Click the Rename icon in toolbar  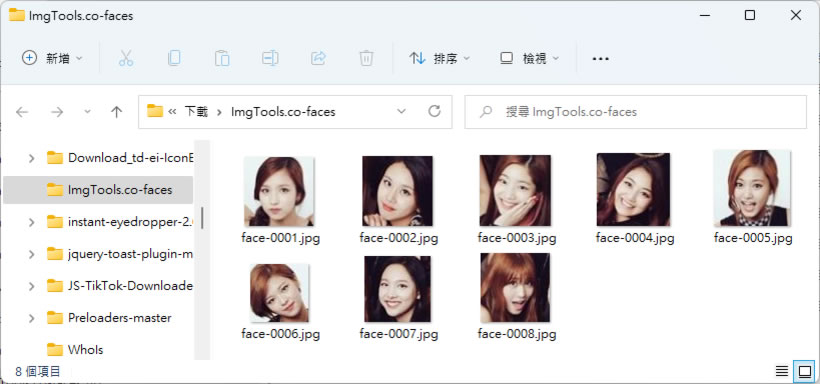pos(270,58)
